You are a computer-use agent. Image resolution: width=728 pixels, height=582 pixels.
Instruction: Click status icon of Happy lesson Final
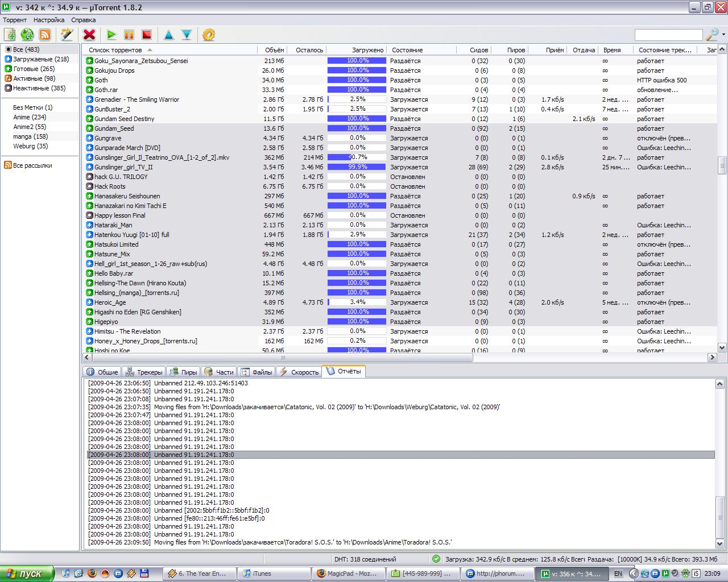coord(89,215)
